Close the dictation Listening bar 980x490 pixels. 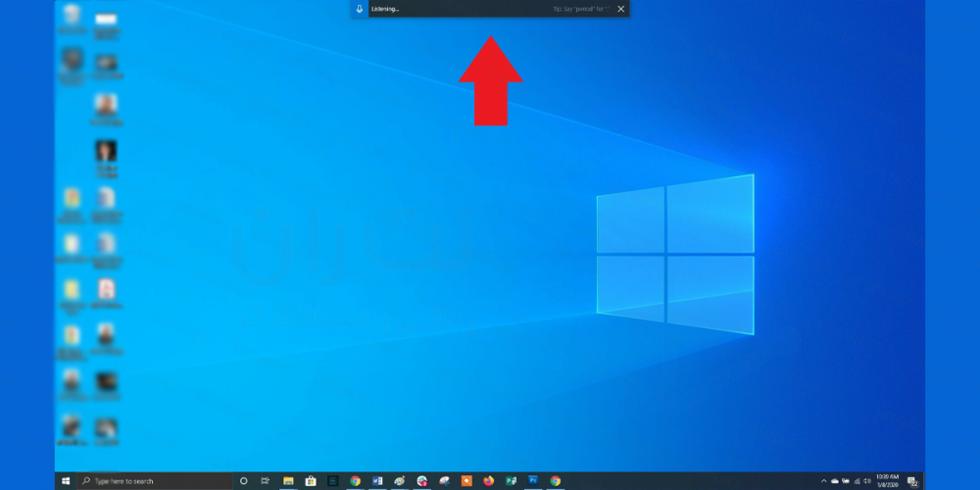[620, 9]
